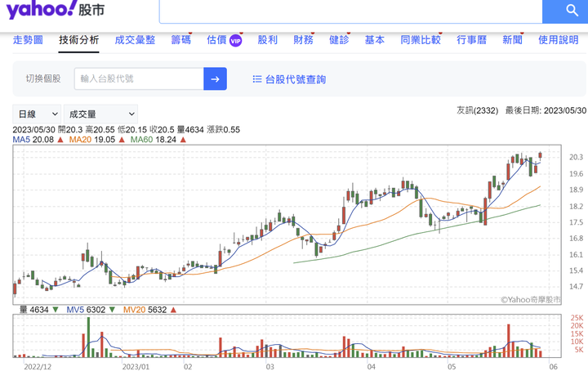
Task: Click the 20.3 price axis label
Action: 576,157
